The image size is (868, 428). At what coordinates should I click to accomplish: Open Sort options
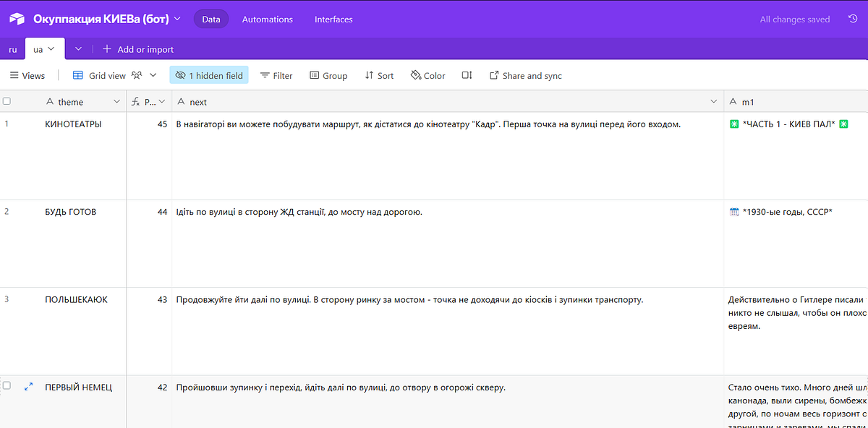pyautogui.click(x=379, y=75)
